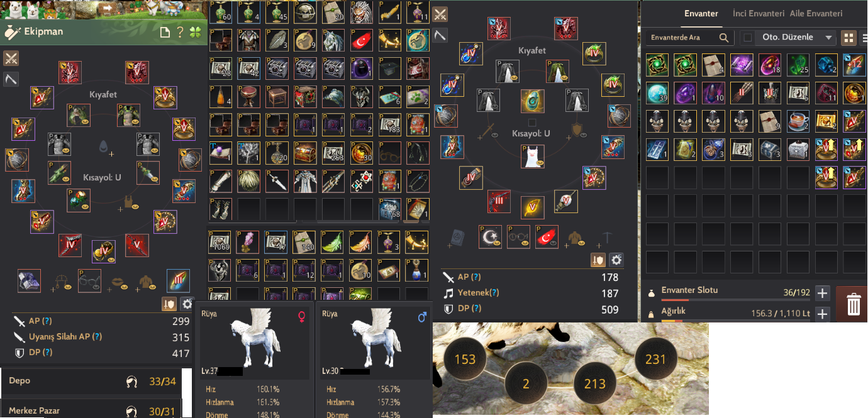Click the document icon in Ekipman header
868x418 pixels.
(165, 32)
